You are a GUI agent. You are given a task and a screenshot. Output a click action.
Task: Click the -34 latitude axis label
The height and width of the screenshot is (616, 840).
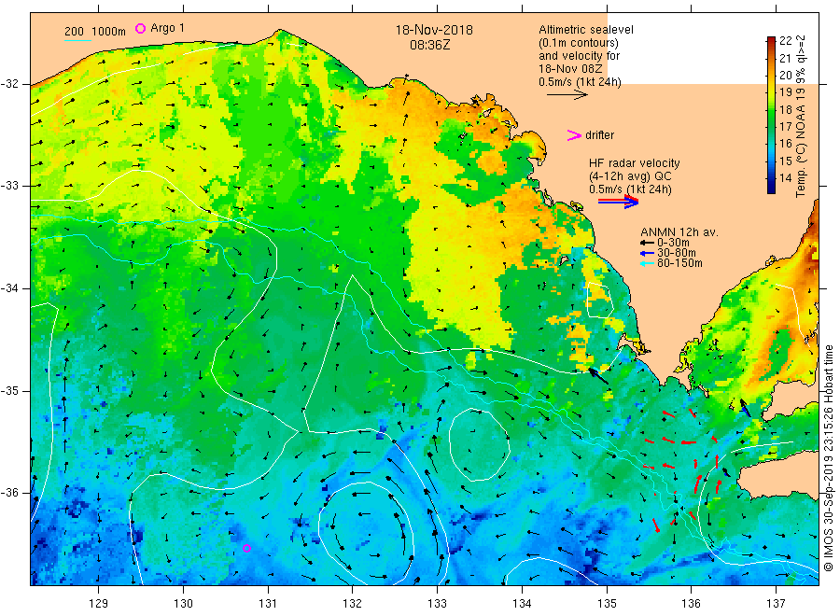coord(9,288)
